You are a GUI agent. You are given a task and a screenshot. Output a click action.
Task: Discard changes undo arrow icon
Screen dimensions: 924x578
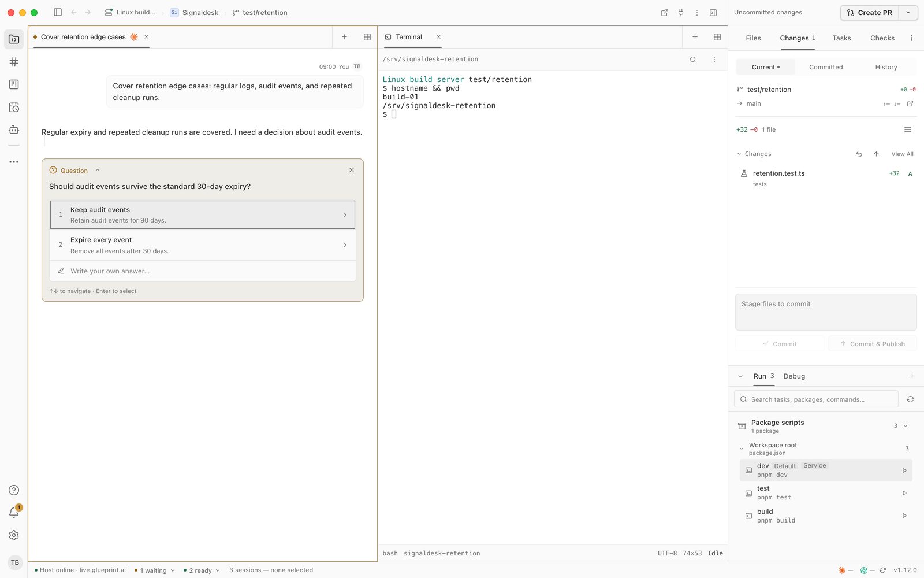click(x=859, y=154)
